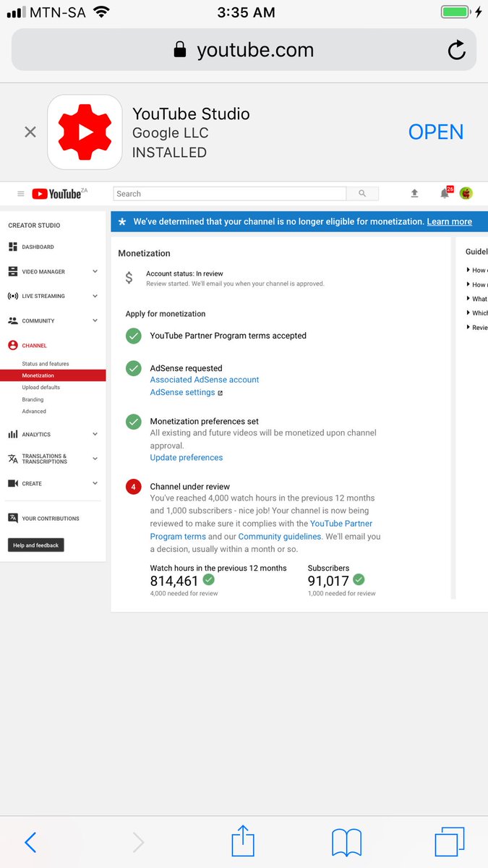The image size is (488, 868).
Task: Click the Video Manager icon
Action: pos(13,272)
